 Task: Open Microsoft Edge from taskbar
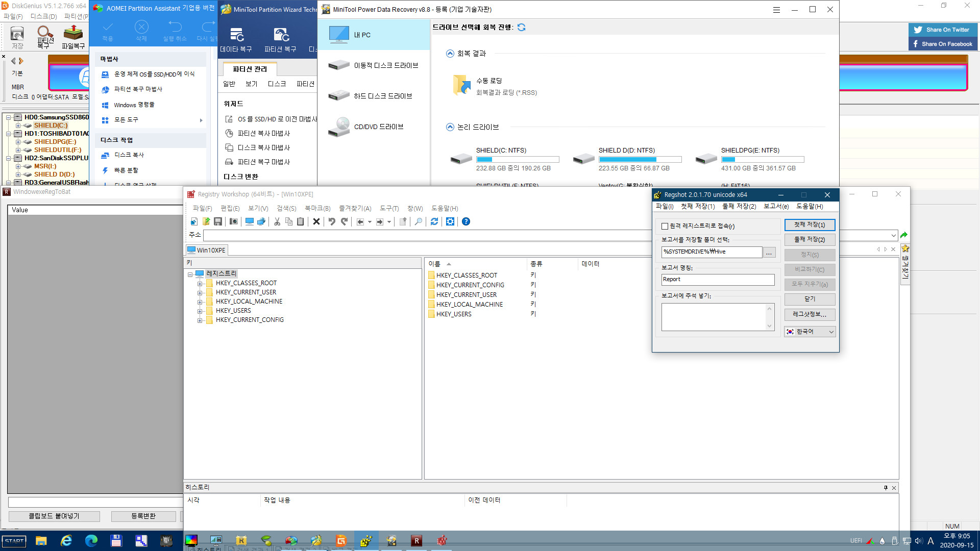91,541
